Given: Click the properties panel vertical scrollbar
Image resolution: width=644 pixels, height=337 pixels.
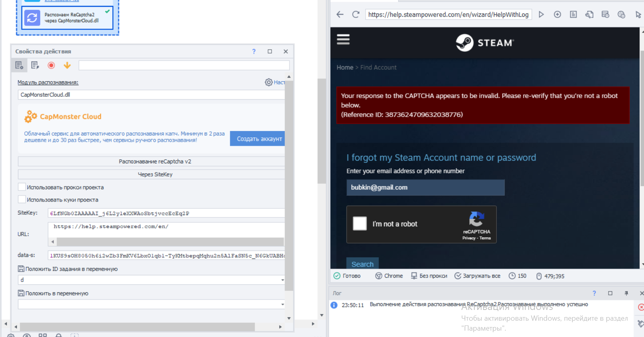Looking at the screenshot, I should 289,186.
